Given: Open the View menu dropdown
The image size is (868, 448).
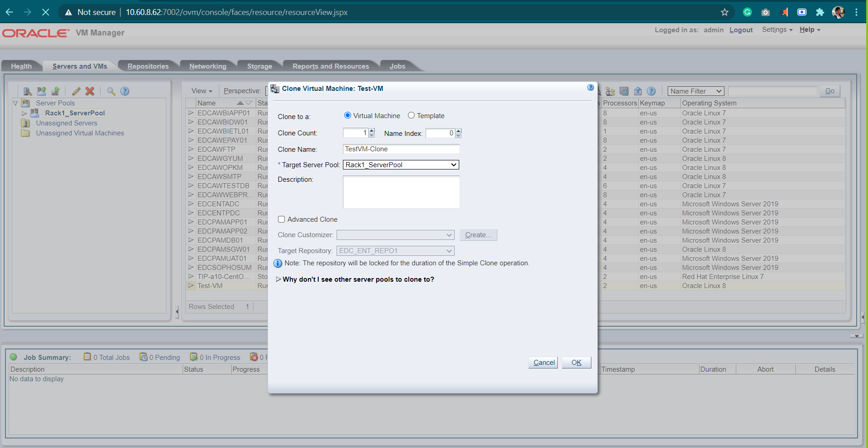Looking at the screenshot, I should click(202, 91).
